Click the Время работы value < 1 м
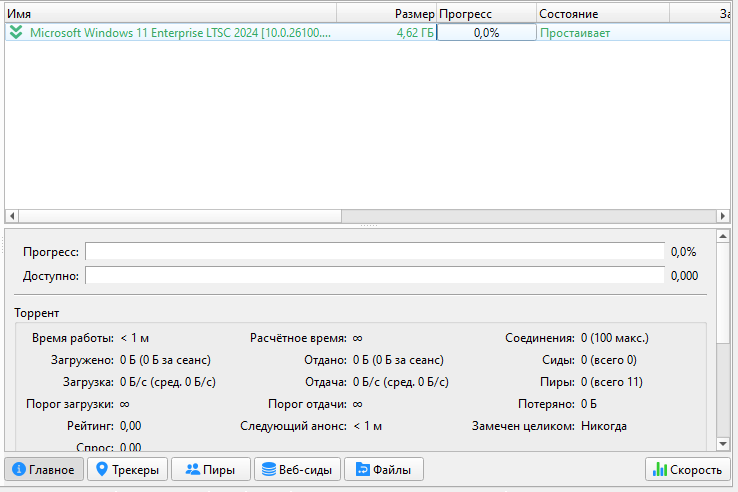738x492 pixels. coord(135,338)
